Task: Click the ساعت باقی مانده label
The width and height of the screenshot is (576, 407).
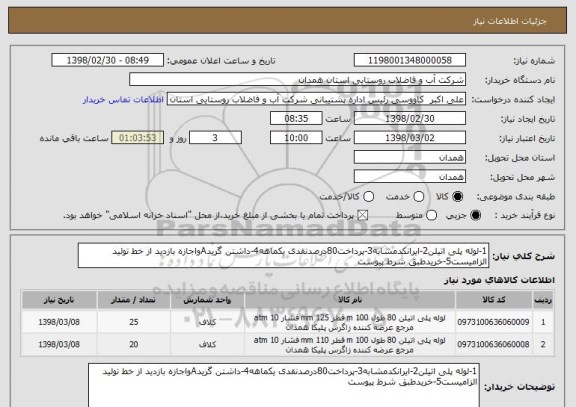Action: pos(74,138)
